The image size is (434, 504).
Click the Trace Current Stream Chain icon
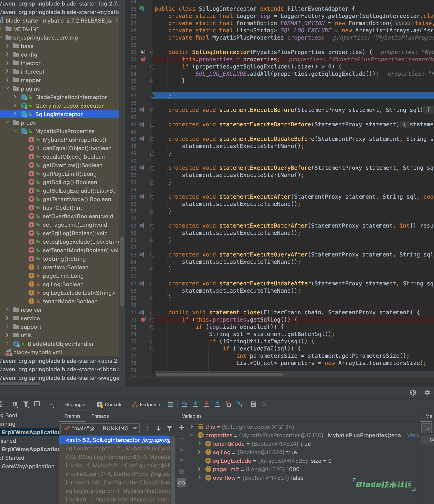point(265,404)
